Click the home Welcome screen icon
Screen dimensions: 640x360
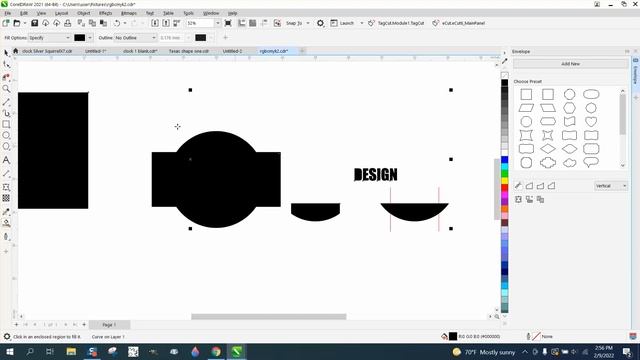coord(16,51)
